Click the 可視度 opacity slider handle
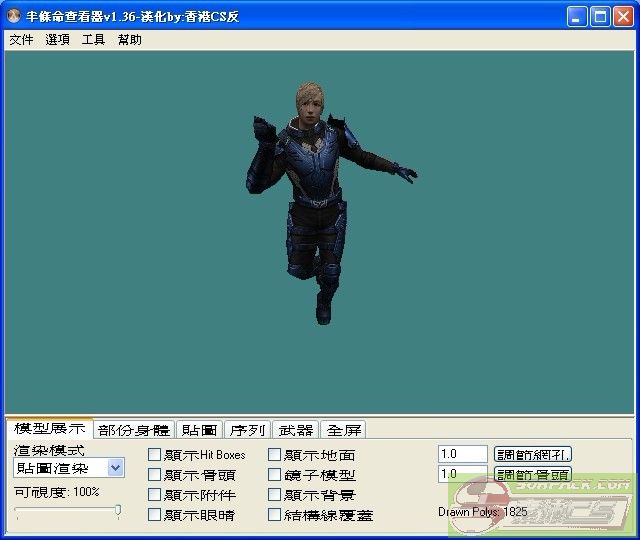This screenshot has width=640, height=540. click(x=118, y=511)
